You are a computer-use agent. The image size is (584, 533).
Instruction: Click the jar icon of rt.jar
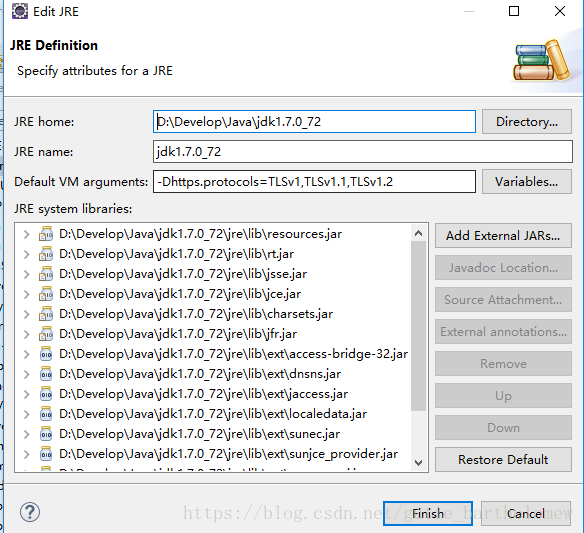point(46,254)
